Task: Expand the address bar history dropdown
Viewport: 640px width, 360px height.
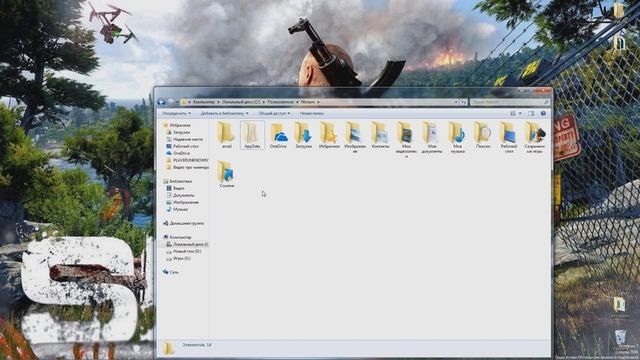Action: coord(456,102)
